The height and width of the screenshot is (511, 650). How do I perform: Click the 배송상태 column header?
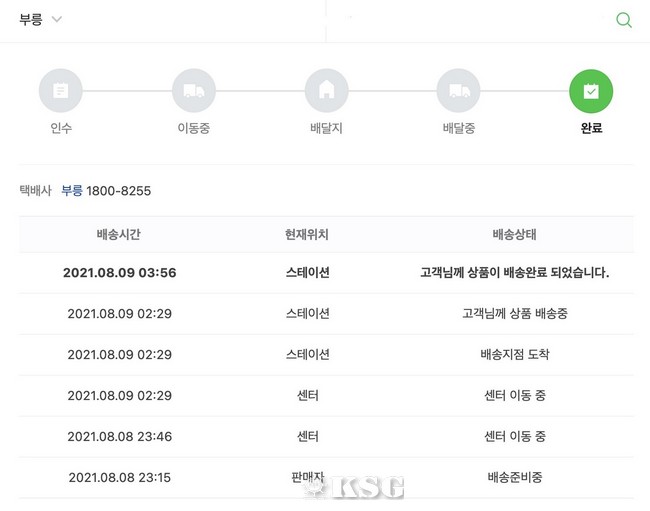coord(515,235)
